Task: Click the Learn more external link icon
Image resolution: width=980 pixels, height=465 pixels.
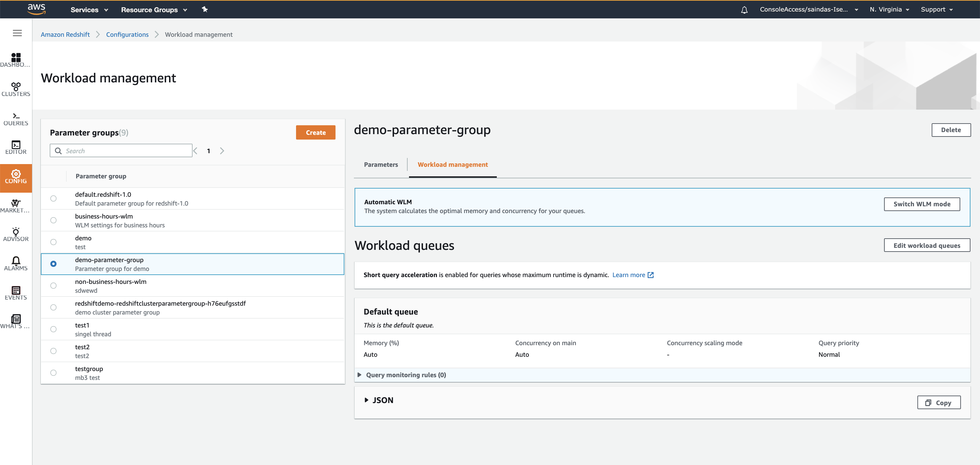Action: [x=651, y=275]
